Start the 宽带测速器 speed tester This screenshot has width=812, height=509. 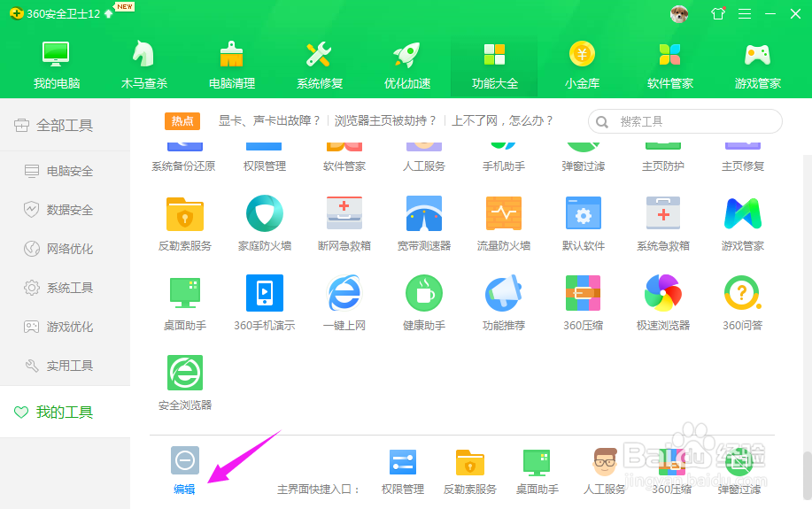point(424,224)
